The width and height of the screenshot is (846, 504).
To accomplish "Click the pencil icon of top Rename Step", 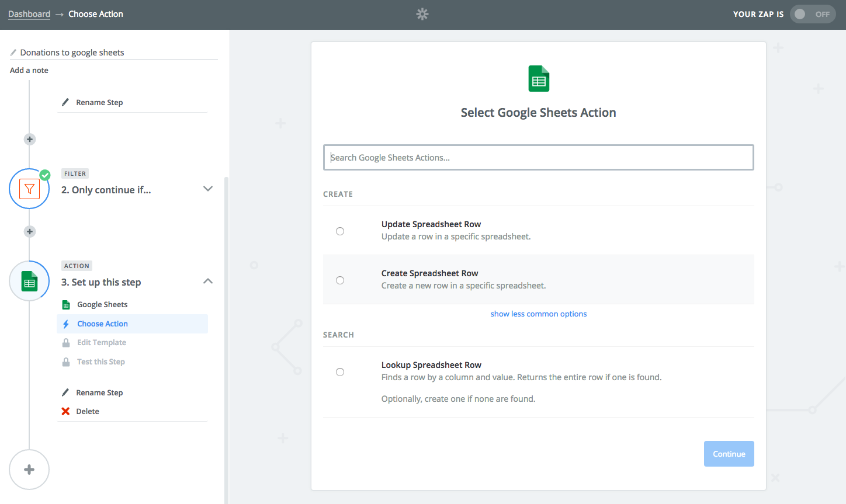I will (x=65, y=102).
